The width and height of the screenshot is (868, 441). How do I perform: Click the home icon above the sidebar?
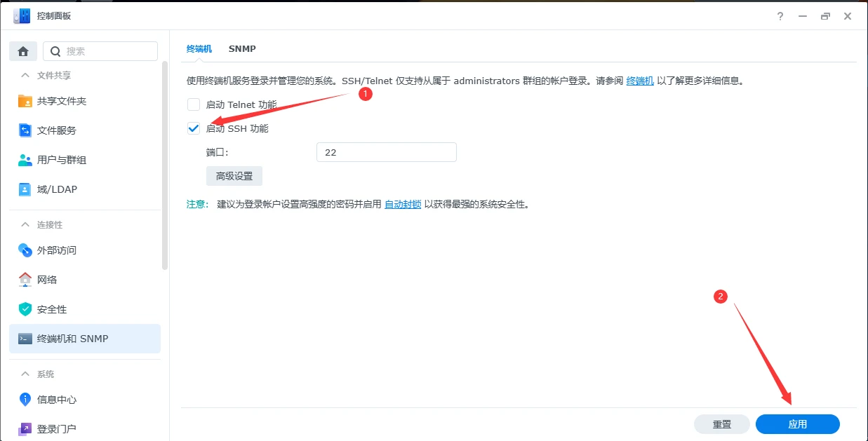point(24,50)
